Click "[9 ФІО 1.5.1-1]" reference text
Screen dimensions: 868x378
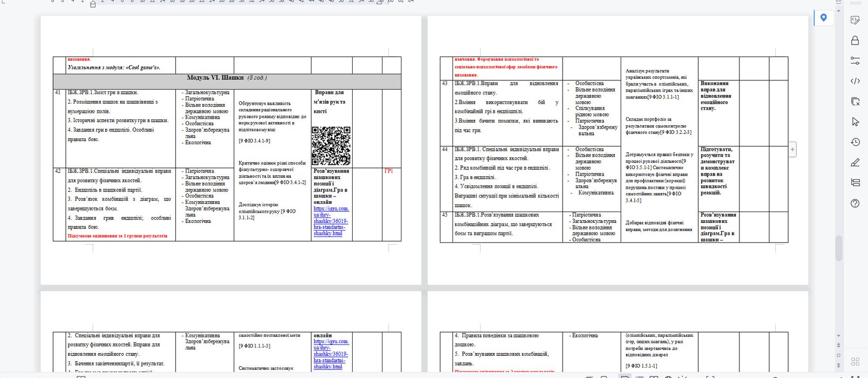(x=641, y=366)
